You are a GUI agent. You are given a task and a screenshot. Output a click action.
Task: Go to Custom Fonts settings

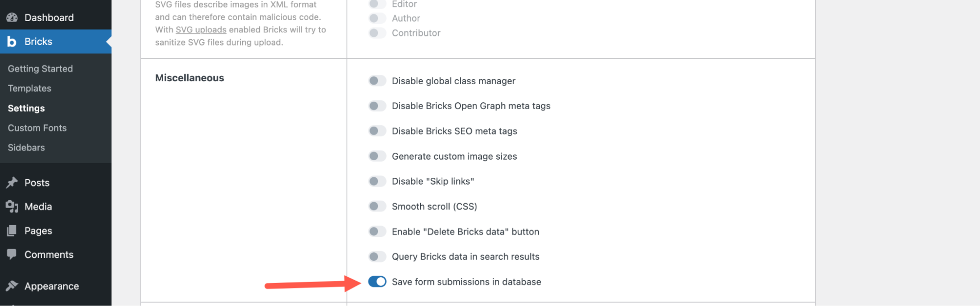point(37,127)
